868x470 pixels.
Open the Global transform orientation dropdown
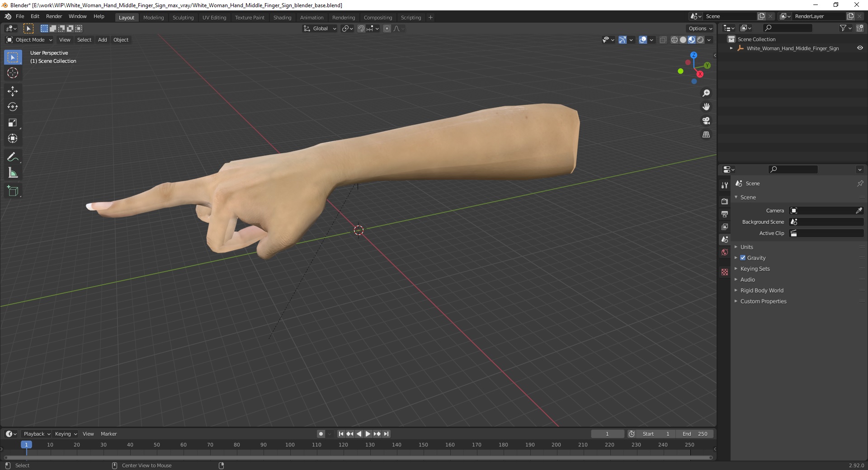320,28
